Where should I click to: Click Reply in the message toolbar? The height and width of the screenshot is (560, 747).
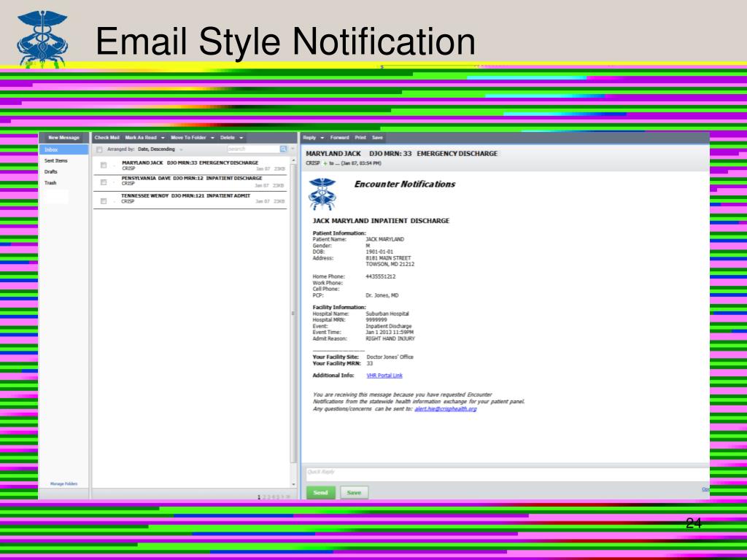(309, 138)
